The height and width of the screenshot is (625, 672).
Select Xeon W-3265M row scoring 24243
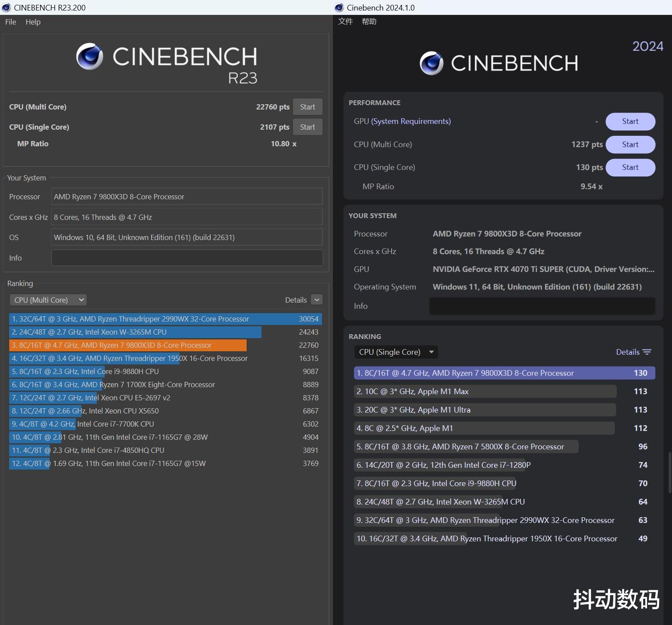click(x=166, y=332)
